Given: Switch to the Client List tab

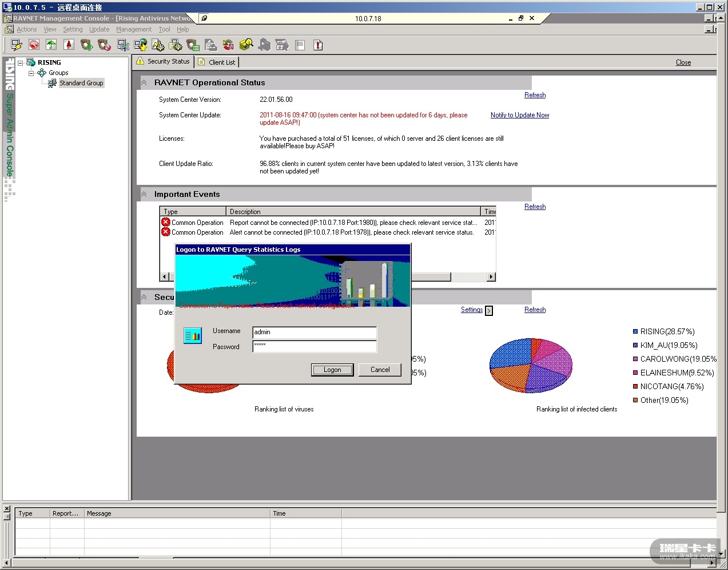Looking at the screenshot, I should point(217,62).
